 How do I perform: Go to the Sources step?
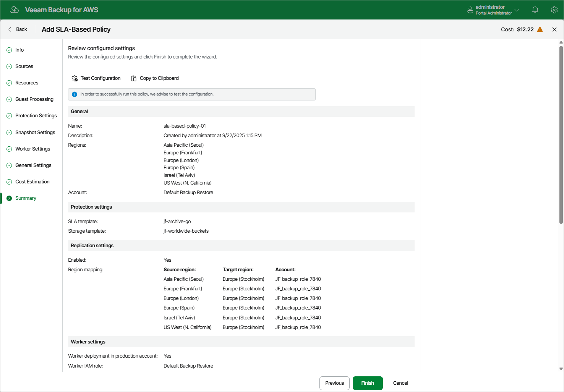[24, 66]
